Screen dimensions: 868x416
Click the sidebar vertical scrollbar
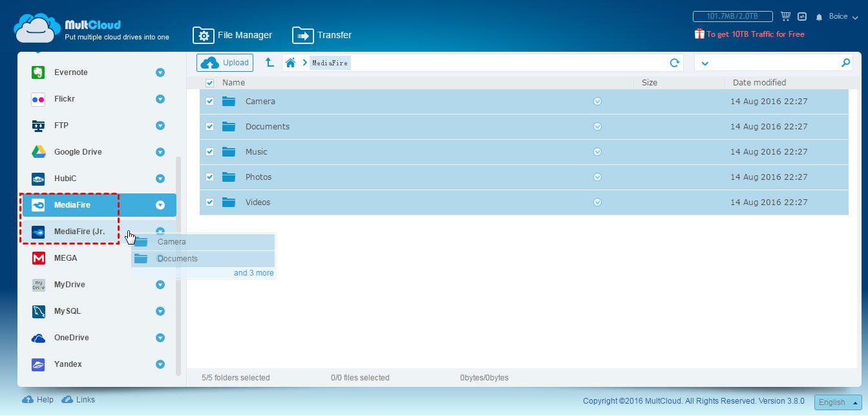pyautogui.click(x=178, y=265)
